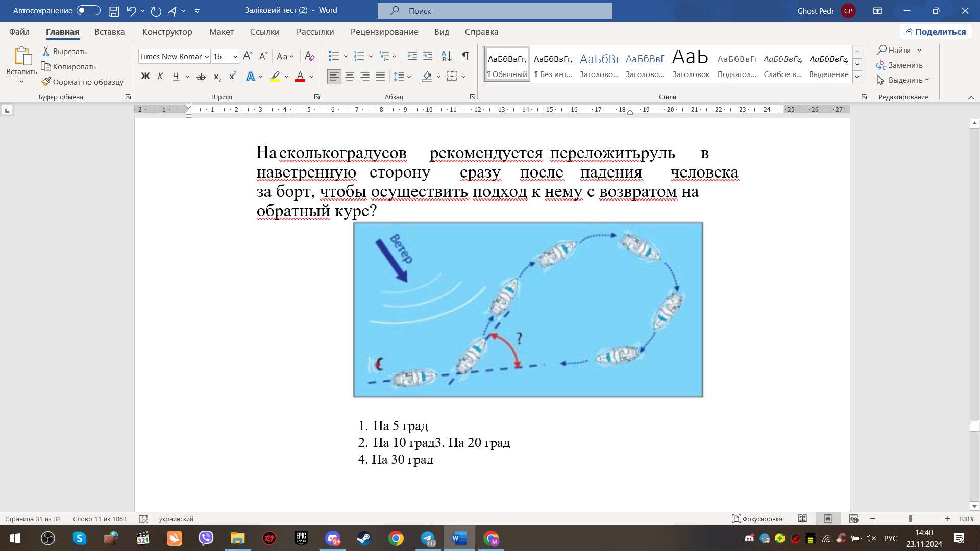This screenshot has width=980, height=551.
Task: Open the Find (Найти) search
Action: [x=894, y=50]
